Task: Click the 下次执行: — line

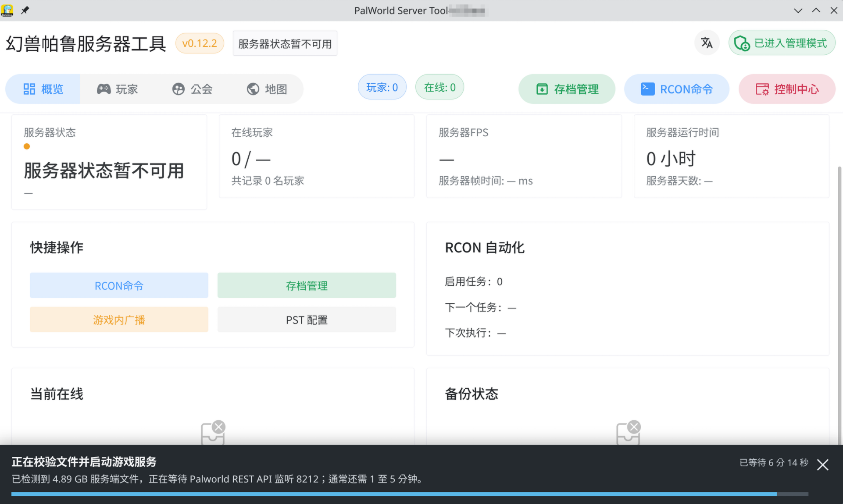Action: point(475,333)
